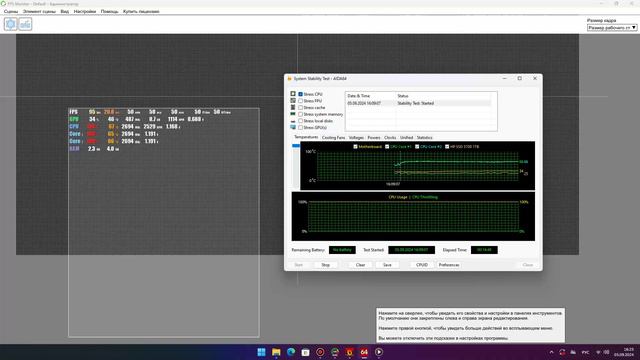
Task: Click the red sync tray icon
Action: point(562,352)
